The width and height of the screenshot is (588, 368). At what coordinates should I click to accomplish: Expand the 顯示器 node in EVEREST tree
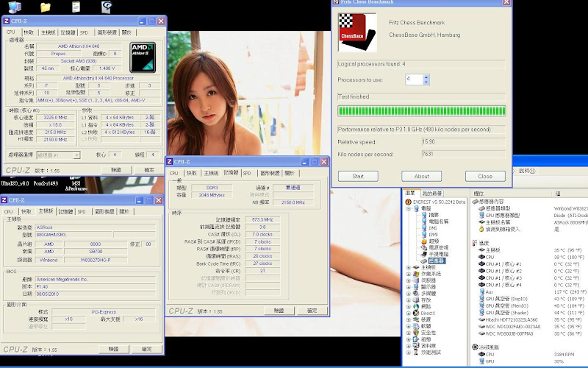pos(409,287)
